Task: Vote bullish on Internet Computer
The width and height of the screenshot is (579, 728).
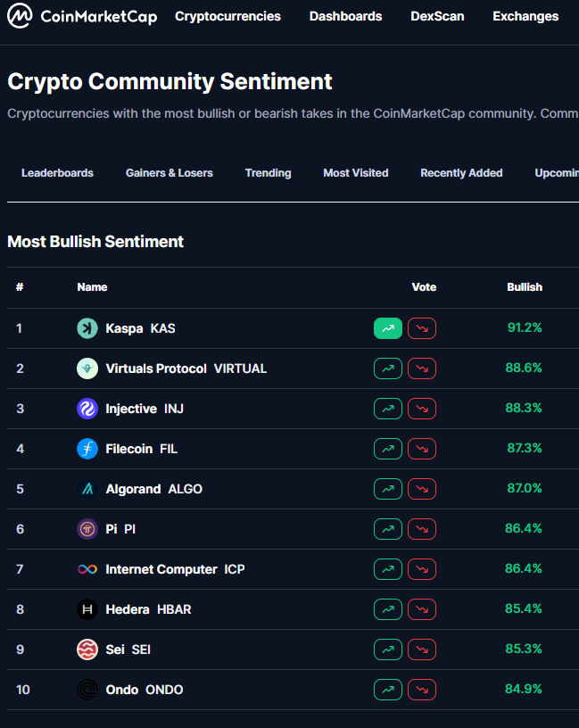Action: (388, 569)
